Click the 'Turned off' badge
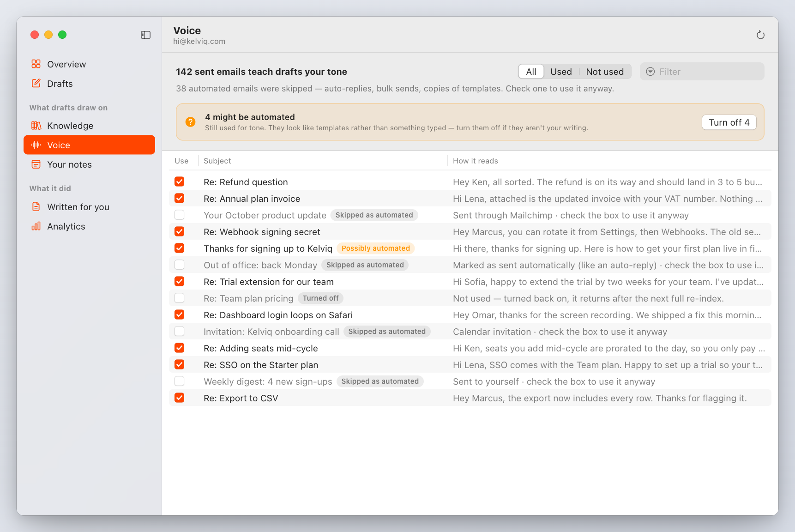This screenshot has height=532, width=795. [x=320, y=298]
